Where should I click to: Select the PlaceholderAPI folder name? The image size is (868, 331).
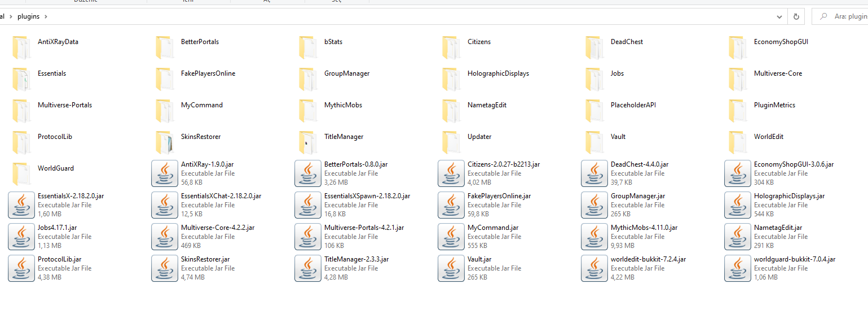click(x=633, y=105)
